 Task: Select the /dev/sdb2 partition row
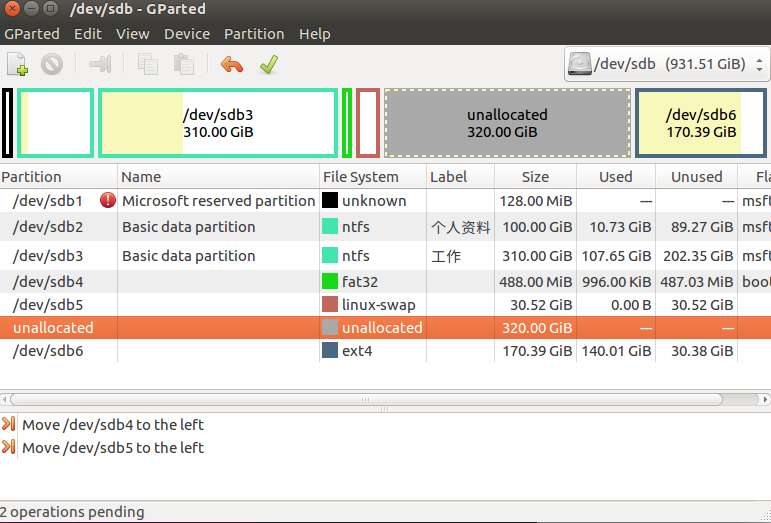386,227
